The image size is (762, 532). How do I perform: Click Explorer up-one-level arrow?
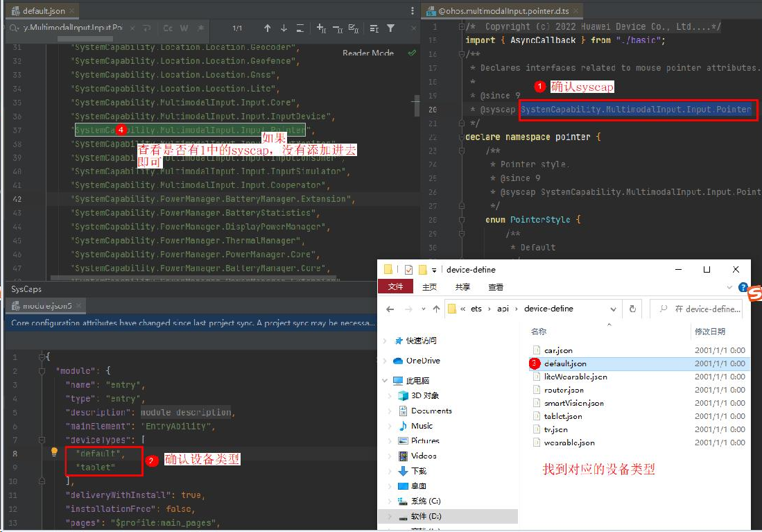click(x=436, y=309)
